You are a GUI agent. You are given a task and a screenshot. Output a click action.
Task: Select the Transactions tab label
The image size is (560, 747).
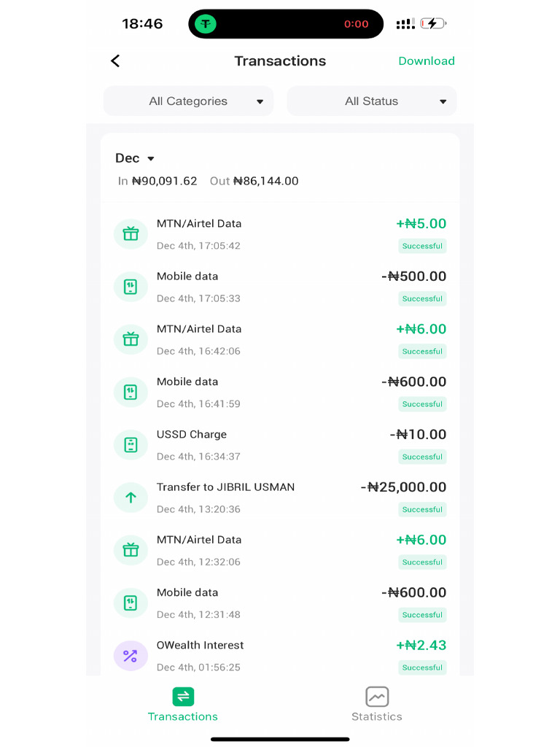pyautogui.click(x=183, y=716)
